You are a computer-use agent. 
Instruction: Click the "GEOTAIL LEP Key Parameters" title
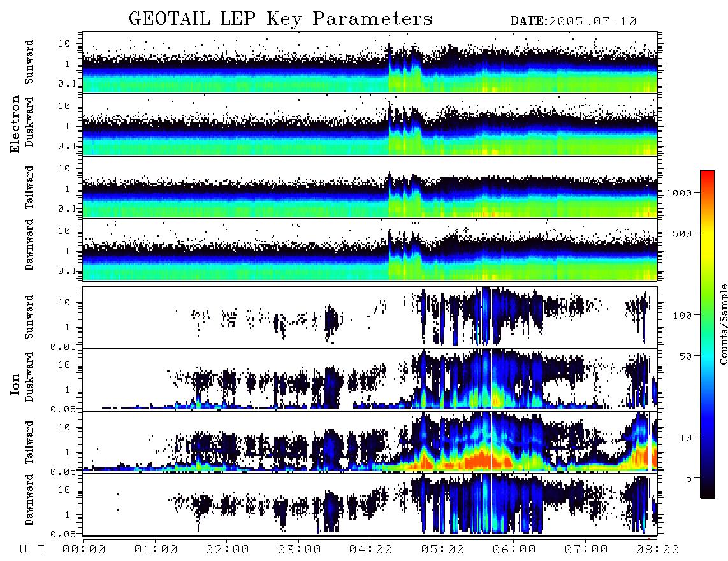click(x=280, y=18)
